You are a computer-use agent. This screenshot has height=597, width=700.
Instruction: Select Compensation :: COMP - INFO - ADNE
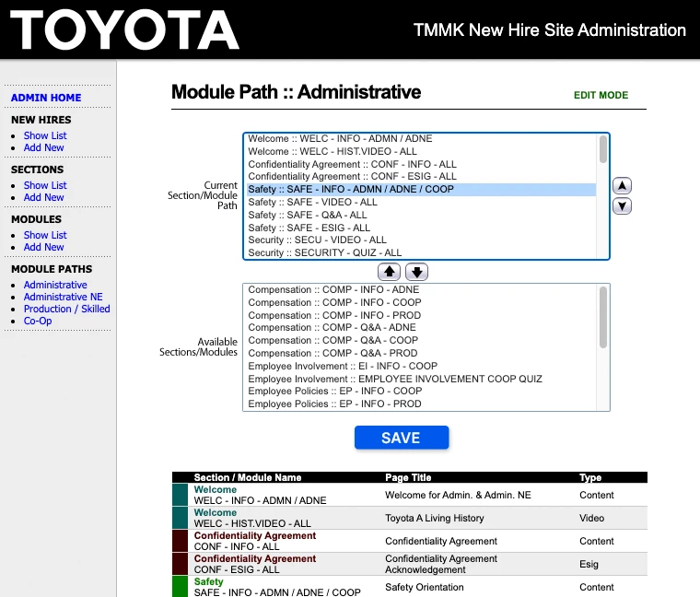click(422, 290)
